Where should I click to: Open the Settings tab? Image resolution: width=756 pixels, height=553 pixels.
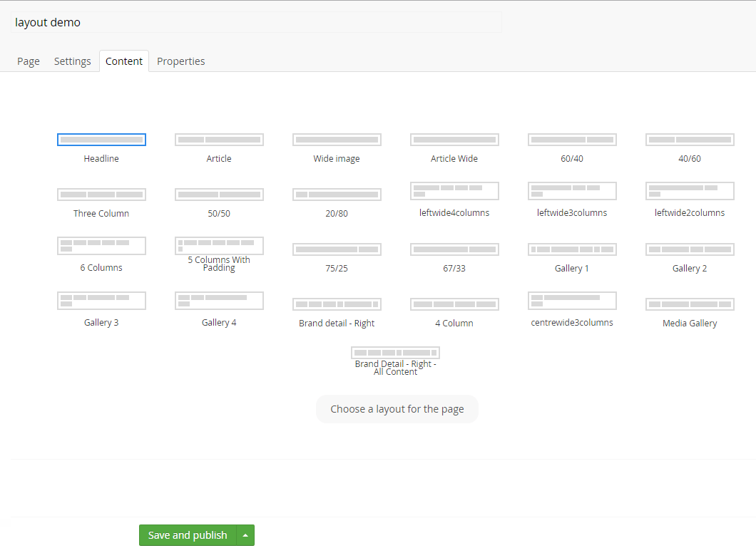pos(72,61)
